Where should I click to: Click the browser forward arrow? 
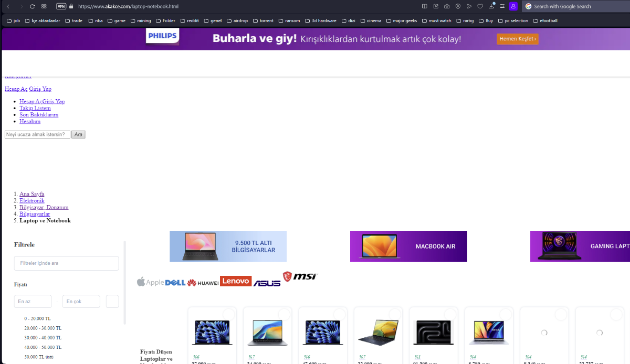21,6
